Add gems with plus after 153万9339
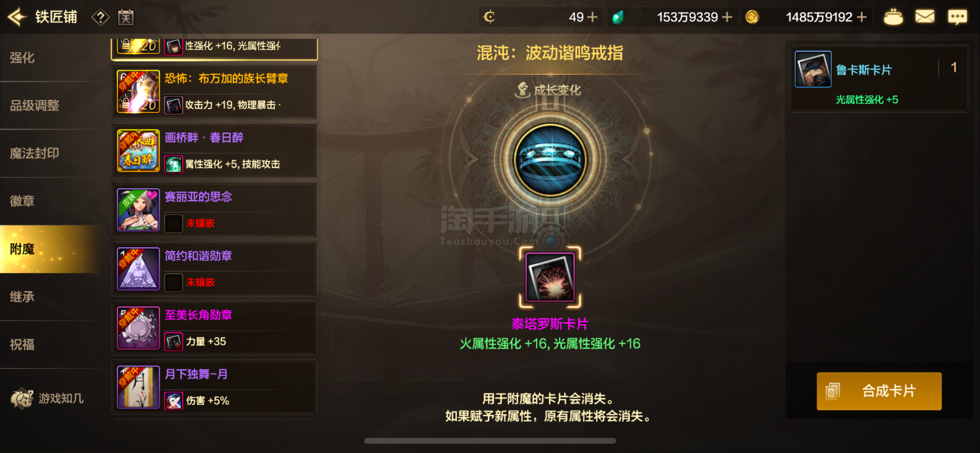 click(x=727, y=17)
